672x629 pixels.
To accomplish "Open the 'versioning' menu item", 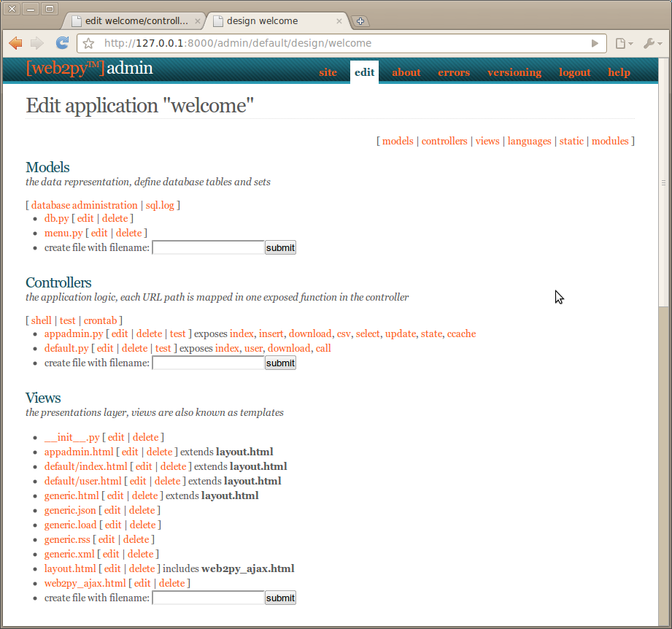I will coord(514,72).
